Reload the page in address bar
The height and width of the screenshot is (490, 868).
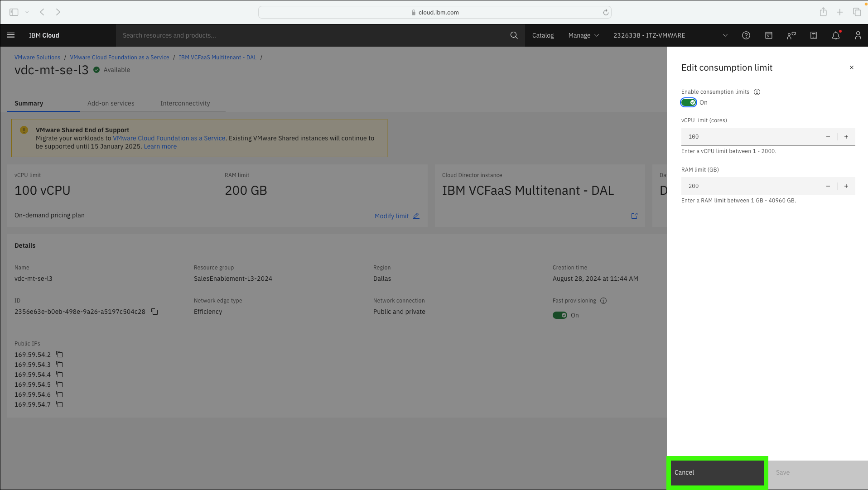(606, 12)
